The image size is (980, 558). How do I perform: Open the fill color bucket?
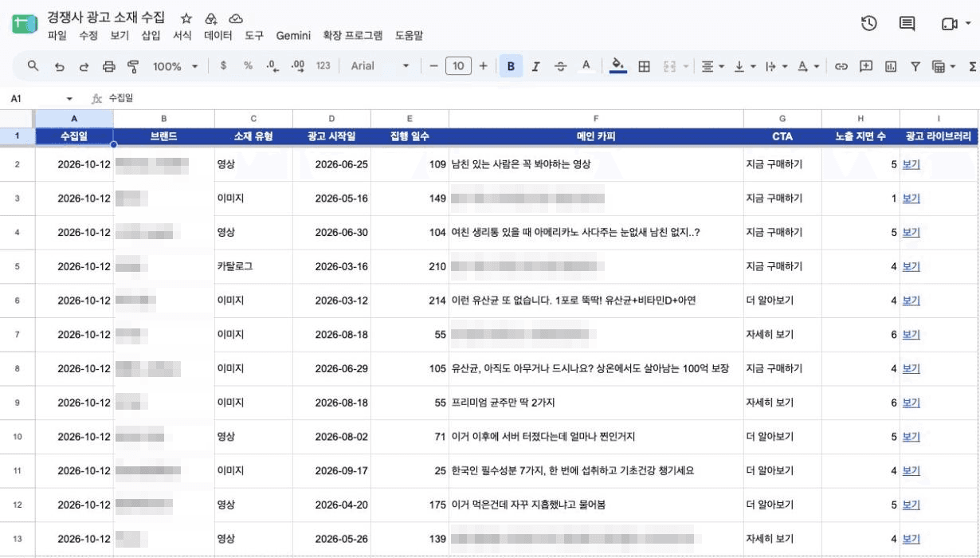click(x=617, y=66)
